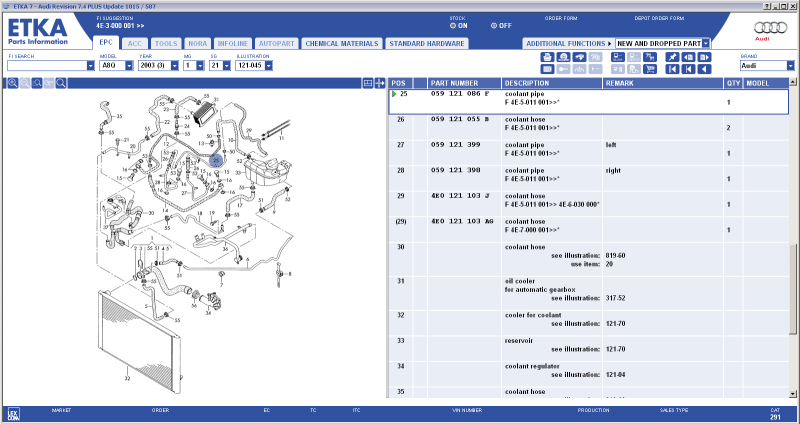This screenshot has height=424, width=800.
Task: Click the previous illustration page icon
Action: [688, 57]
